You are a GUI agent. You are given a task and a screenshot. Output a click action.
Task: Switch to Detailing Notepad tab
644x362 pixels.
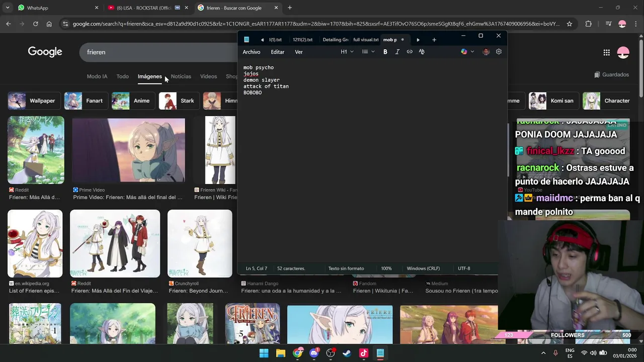pos(335,40)
